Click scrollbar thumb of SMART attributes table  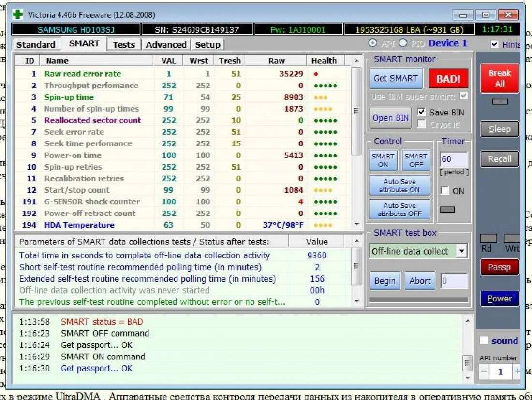coord(356,111)
